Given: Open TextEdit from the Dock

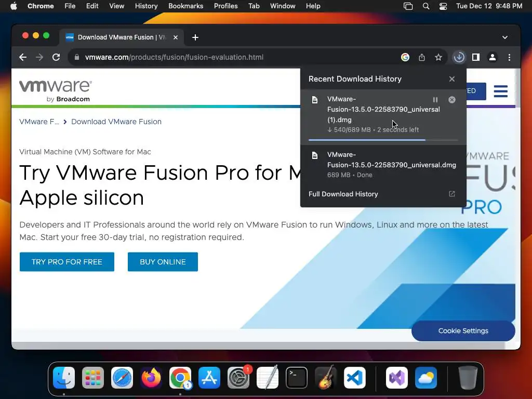Looking at the screenshot, I should coord(268,378).
